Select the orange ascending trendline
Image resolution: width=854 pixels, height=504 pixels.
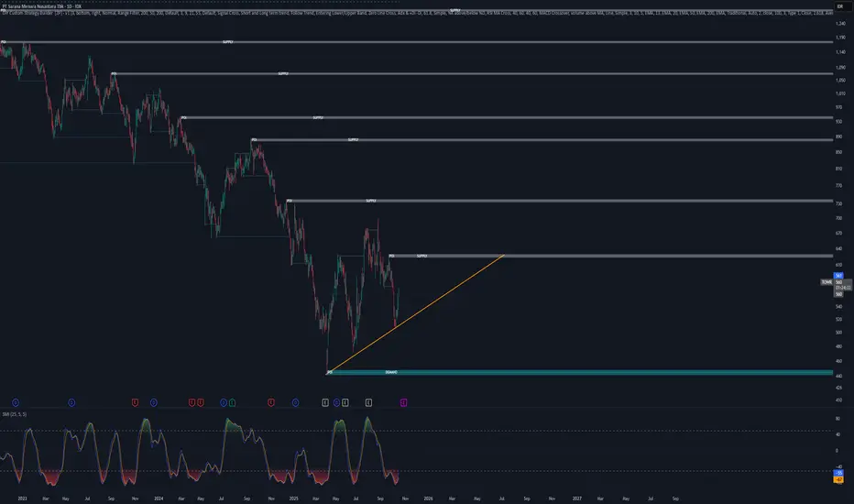click(417, 313)
